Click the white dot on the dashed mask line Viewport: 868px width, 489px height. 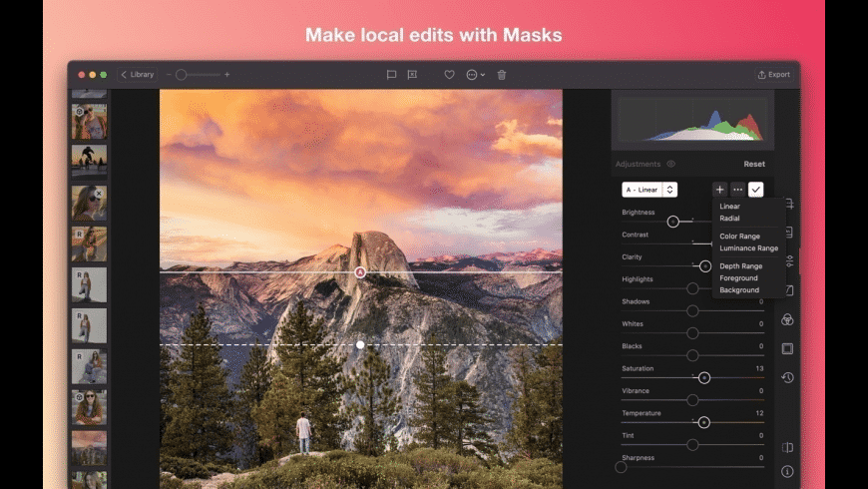click(x=360, y=345)
